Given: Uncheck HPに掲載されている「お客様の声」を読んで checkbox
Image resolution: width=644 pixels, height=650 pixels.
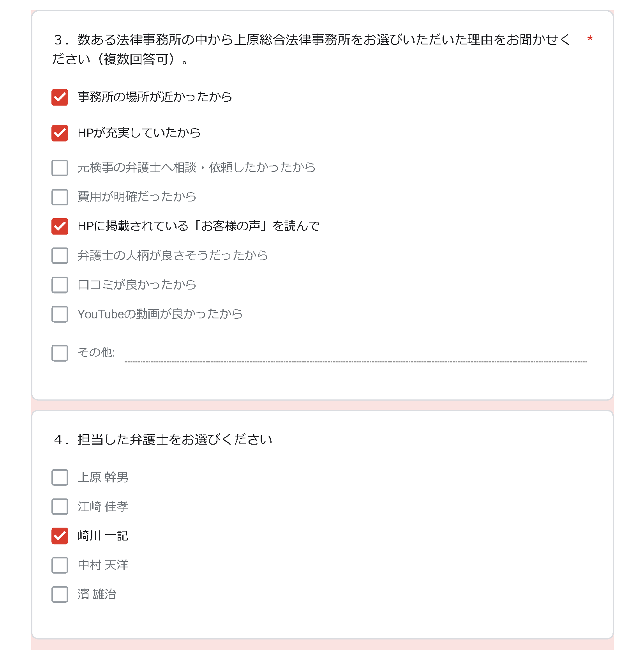Looking at the screenshot, I should tap(60, 226).
